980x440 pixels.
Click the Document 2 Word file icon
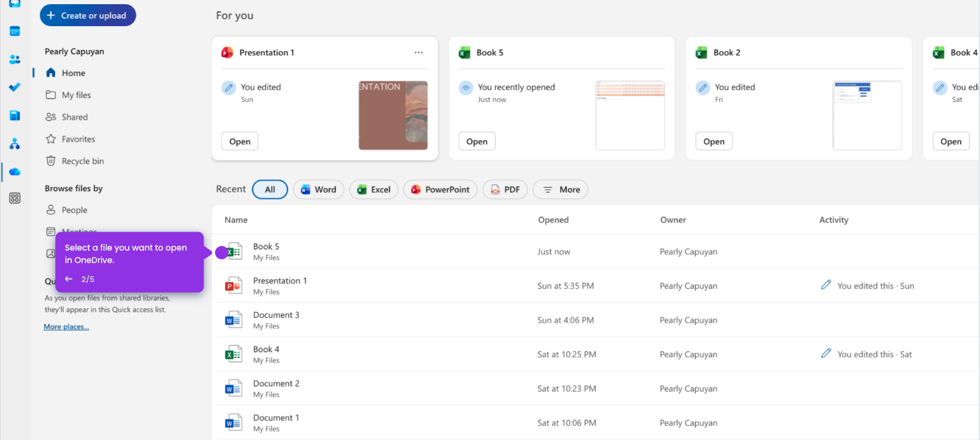[233, 389]
